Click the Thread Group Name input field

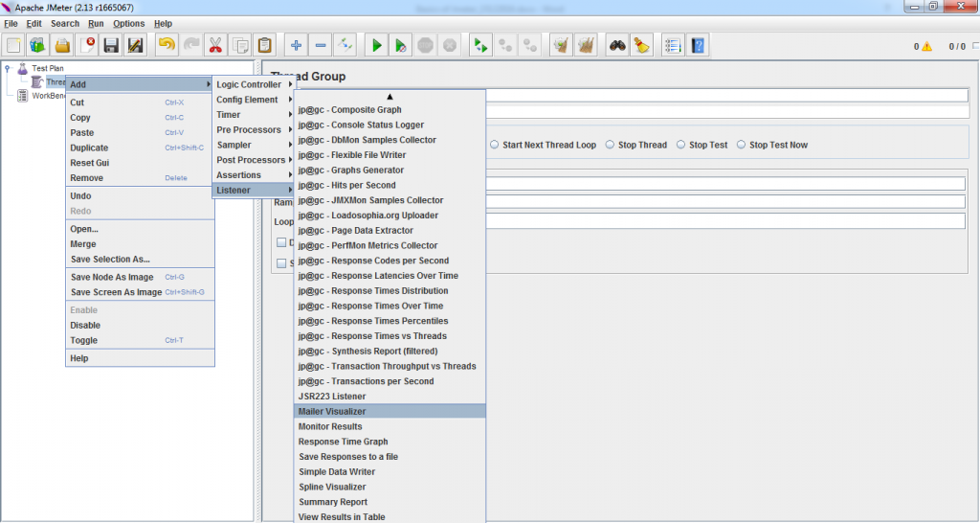pos(727,95)
